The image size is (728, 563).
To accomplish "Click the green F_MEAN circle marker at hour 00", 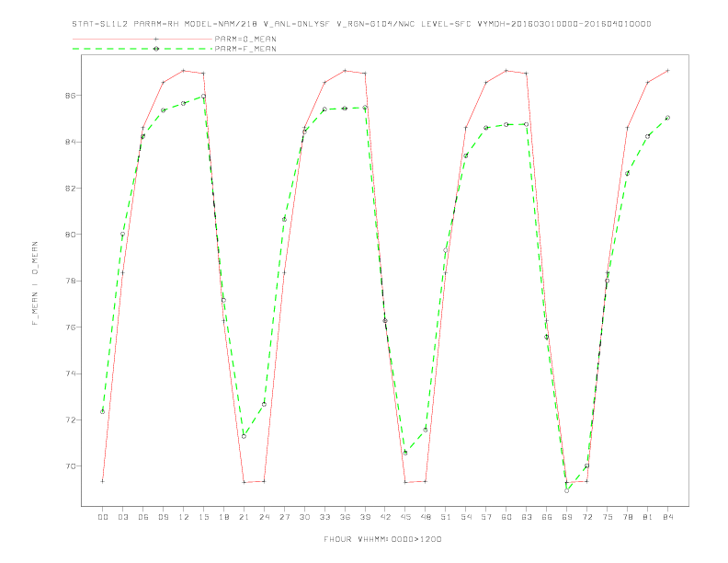I will click(x=103, y=411).
